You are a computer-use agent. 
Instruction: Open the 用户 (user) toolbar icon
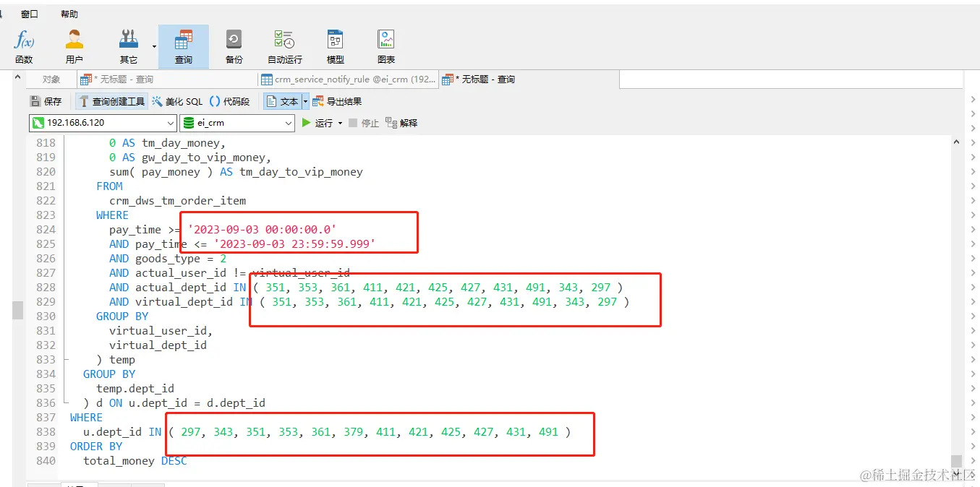[x=74, y=47]
